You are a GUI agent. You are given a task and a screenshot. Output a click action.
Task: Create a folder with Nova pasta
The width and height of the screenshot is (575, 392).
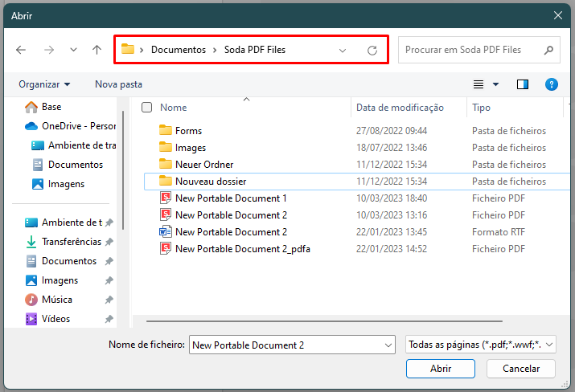[118, 84]
